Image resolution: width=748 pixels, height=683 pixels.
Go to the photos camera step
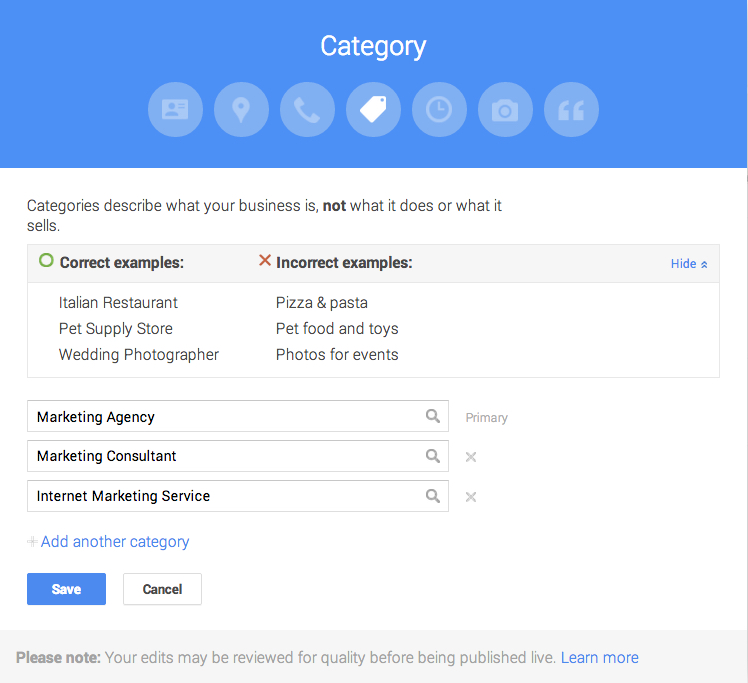pos(505,109)
